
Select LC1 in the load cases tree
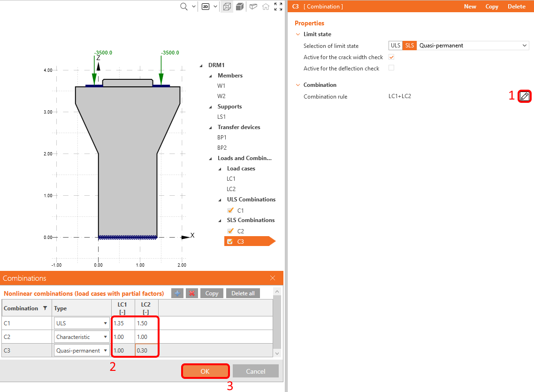coord(231,179)
